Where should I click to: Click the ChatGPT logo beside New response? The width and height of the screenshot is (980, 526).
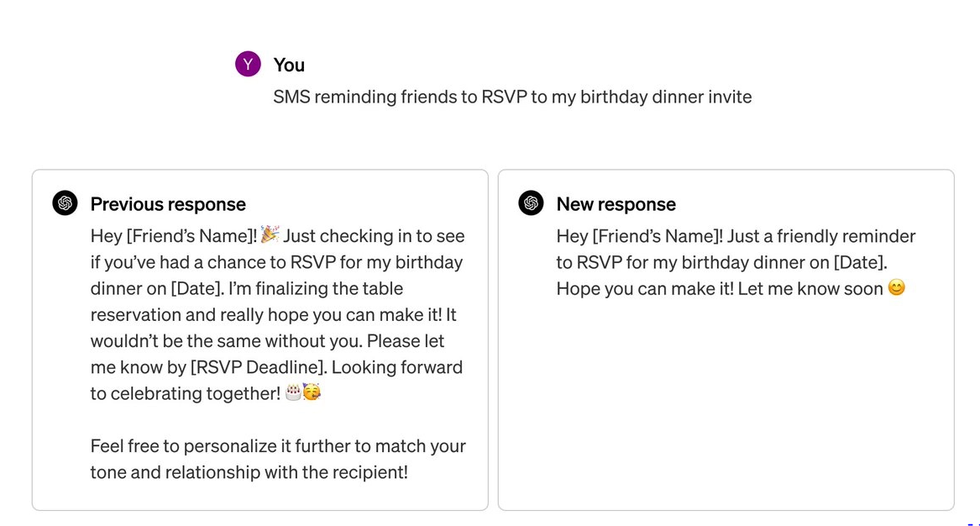pyautogui.click(x=531, y=203)
